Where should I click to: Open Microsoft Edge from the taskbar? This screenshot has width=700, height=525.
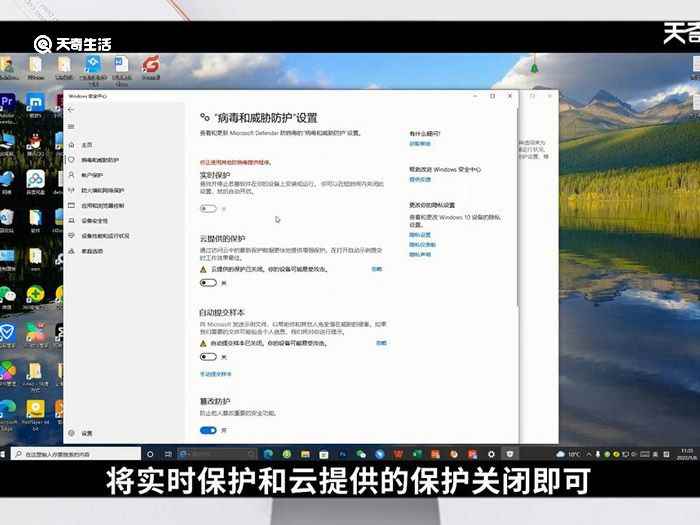268,454
